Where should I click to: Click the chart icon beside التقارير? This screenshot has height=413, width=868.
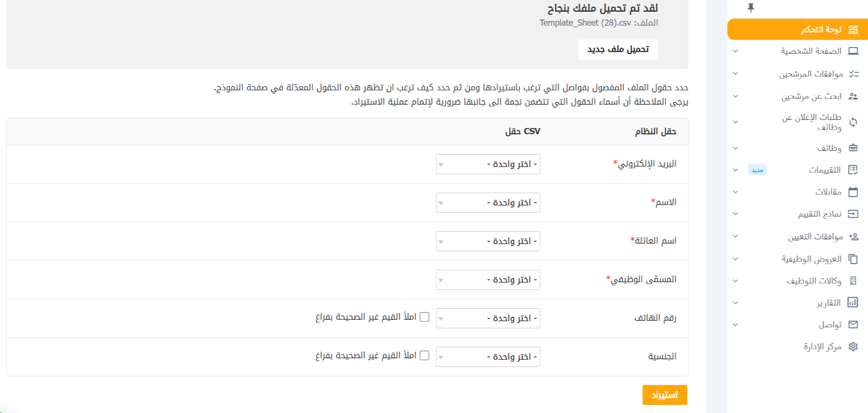(x=853, y=302)
